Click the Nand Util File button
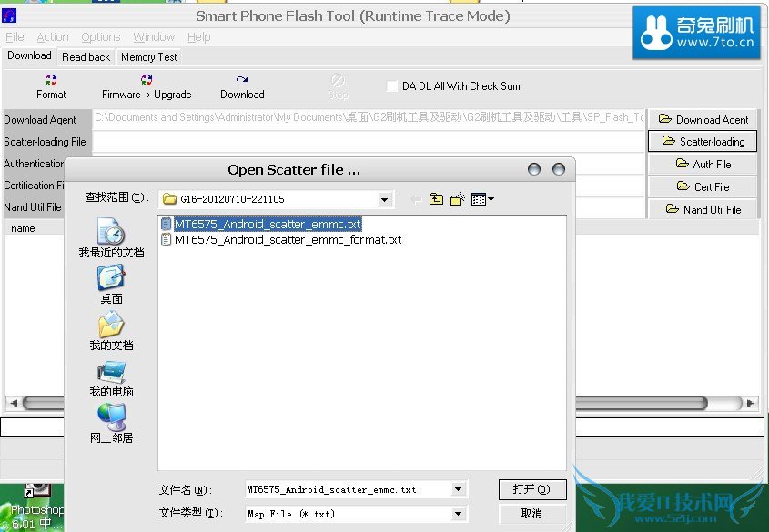The width and height of the screenshot is (769, 532). pyautogui.click(x=703, y=209)
